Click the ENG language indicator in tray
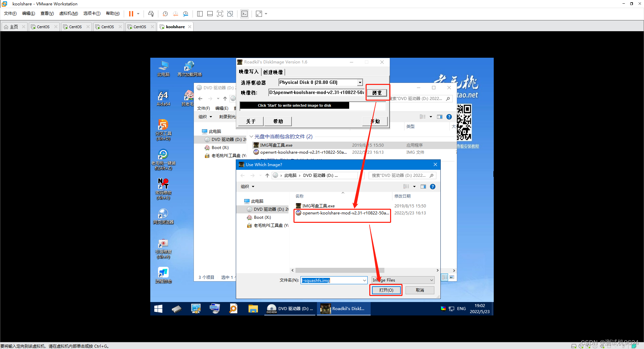This screenshot has width=644, height=349. tap(461, 309)
